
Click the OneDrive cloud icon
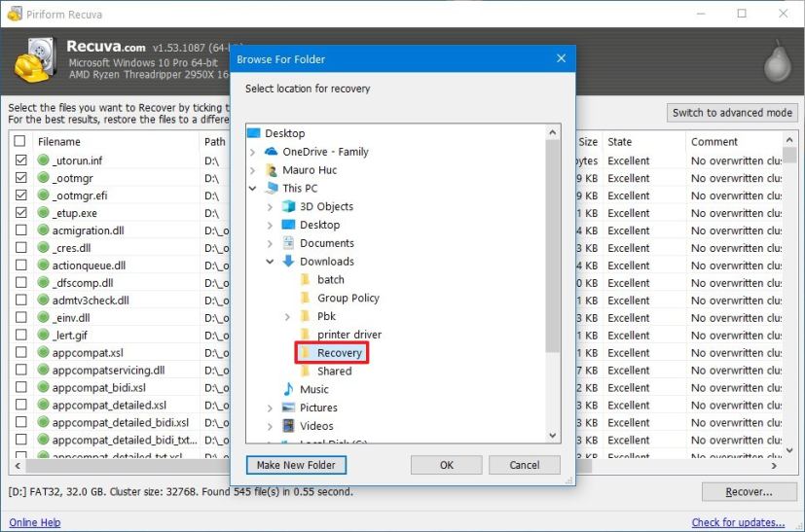tap(271, 152)
